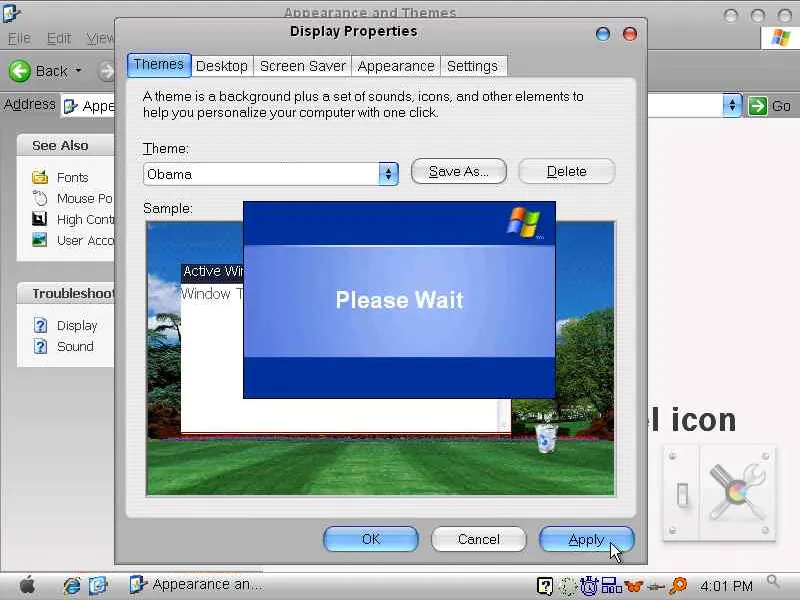Click the Save As... button
The image size is (800, 600).
pos(459,171)
